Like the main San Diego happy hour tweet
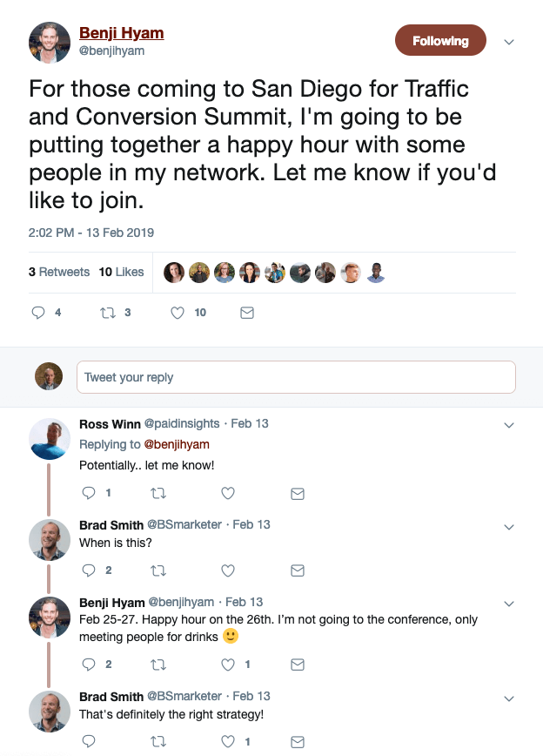This screenshot has width=543, height=756. 178,313
